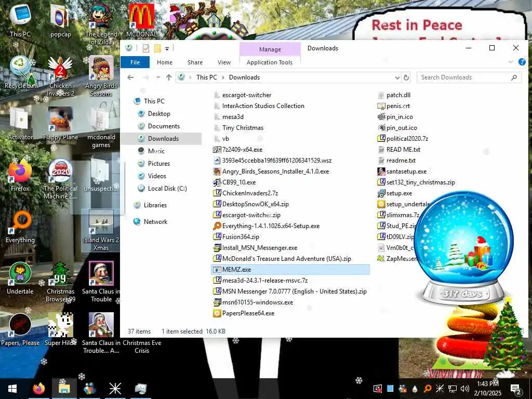This screenshot has height=399, width=532.
Task: Launch The Political Machine 2020 shortcut
Action: coord(60,179)
